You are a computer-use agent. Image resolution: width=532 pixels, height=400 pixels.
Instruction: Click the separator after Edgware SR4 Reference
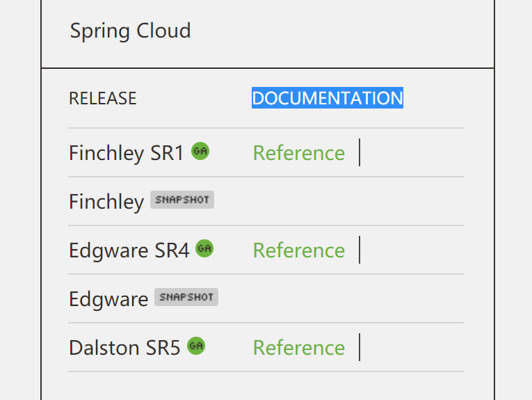(x=360, y=250)
